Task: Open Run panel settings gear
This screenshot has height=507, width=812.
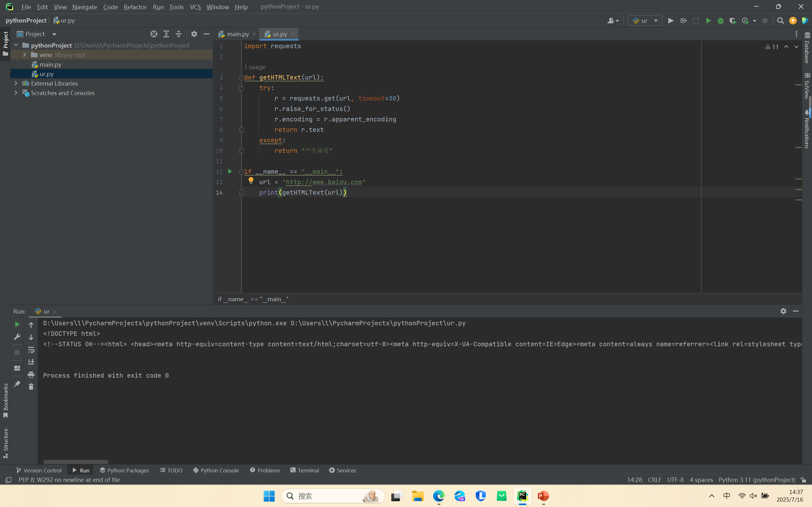Action: (783, 311)
